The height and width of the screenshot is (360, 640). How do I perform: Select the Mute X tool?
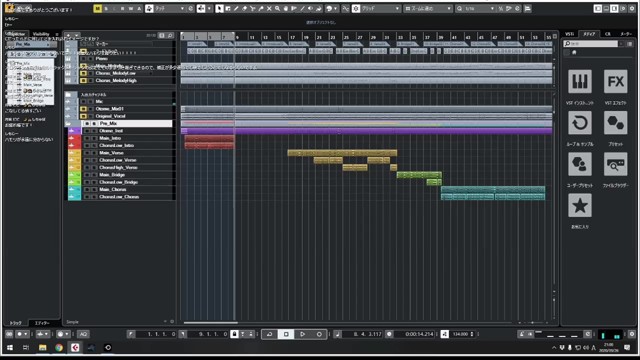[269, 9]
